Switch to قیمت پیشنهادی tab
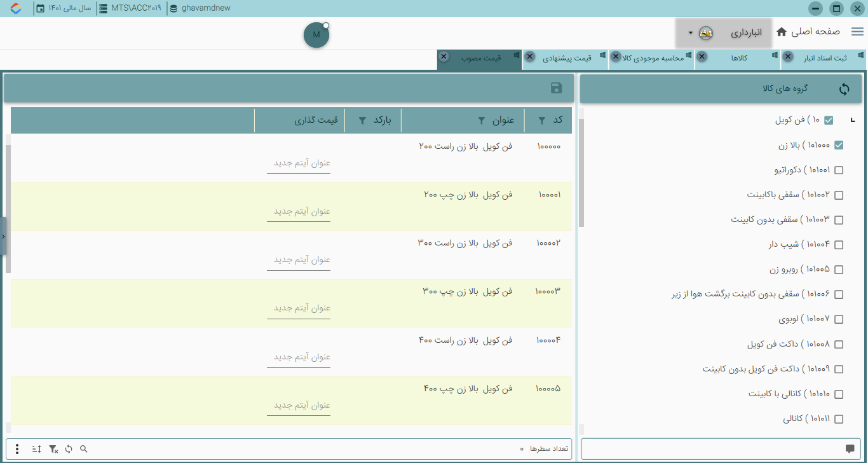 (x=567, y=59)
